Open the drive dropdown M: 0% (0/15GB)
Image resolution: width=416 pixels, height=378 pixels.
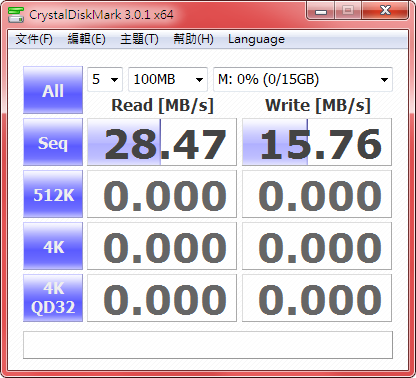point(303,79)
